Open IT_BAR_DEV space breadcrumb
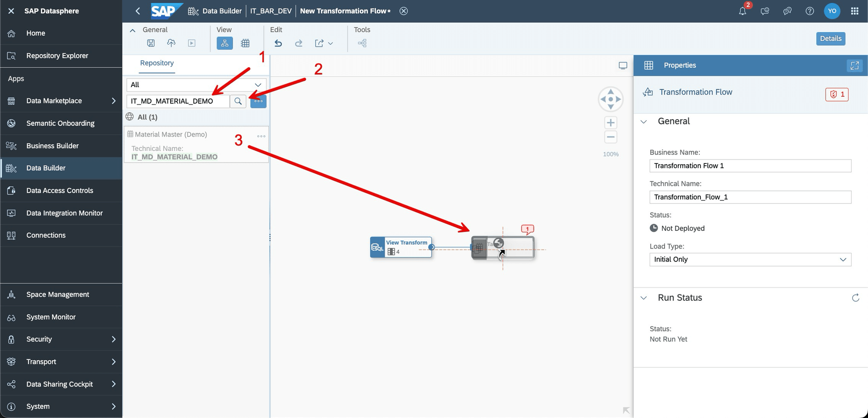 coord(271,11)
